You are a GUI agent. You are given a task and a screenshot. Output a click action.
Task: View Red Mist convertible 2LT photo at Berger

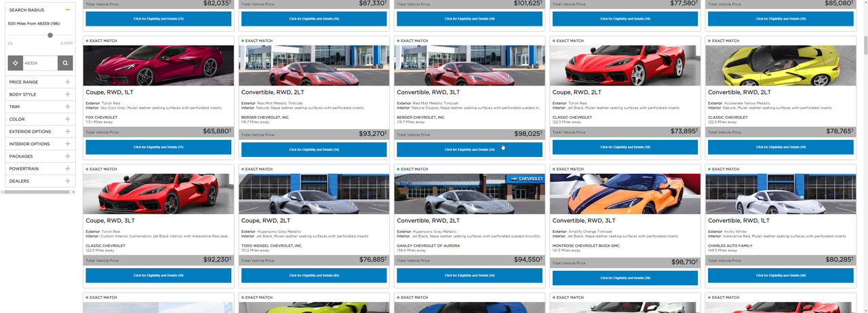click(x=314, y=65)
